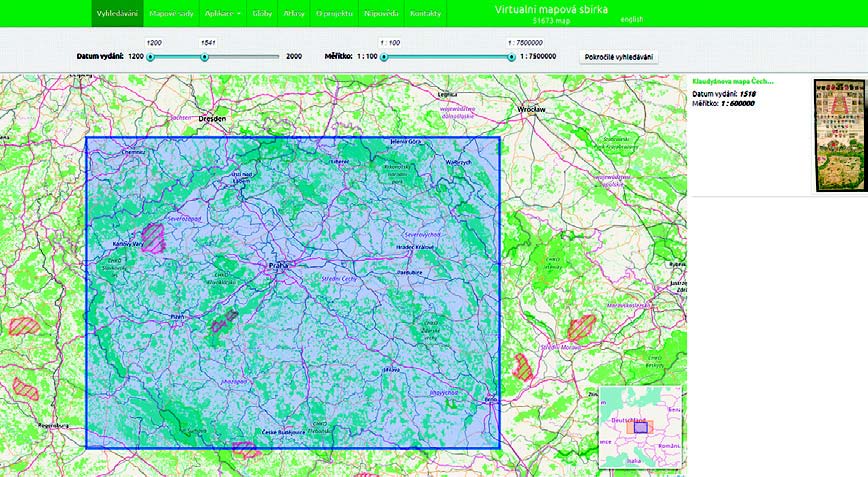868x477 pixels.
Task: Click the Virtuální mapová sbírka title
Action: (x=551, y=9)
